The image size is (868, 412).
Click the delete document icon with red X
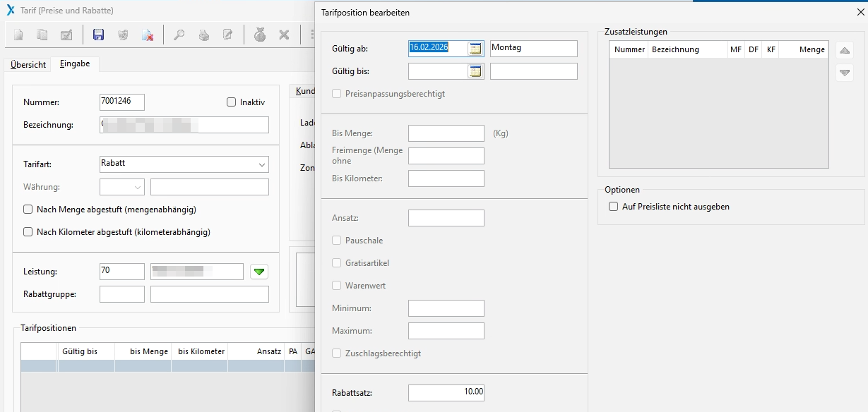pos(148,35)
